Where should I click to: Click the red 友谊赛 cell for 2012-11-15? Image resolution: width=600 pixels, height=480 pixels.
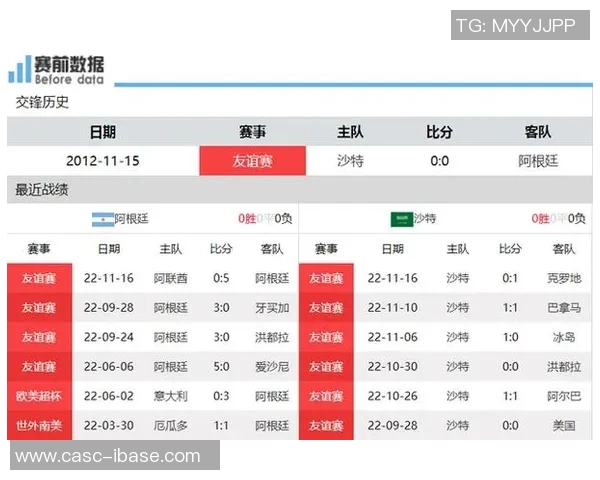click(x=253, y=161)
